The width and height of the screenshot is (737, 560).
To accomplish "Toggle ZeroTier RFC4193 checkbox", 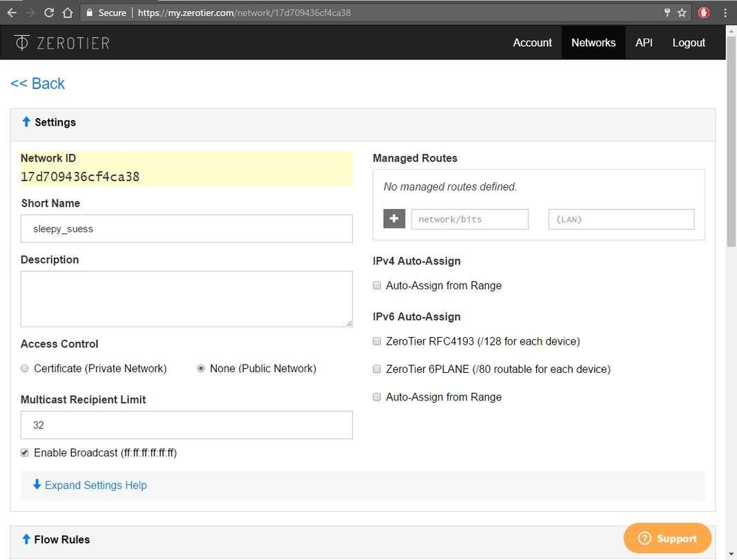I will coord(377,341).
